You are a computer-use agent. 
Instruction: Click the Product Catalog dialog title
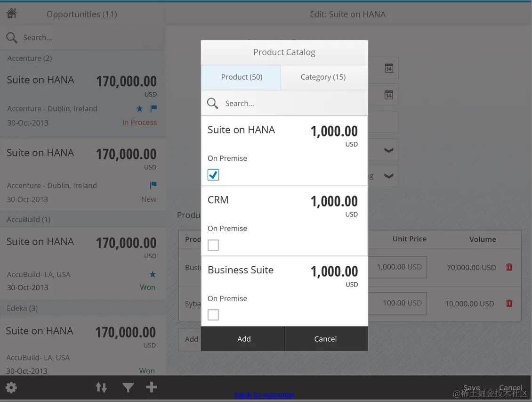[284, 52]
